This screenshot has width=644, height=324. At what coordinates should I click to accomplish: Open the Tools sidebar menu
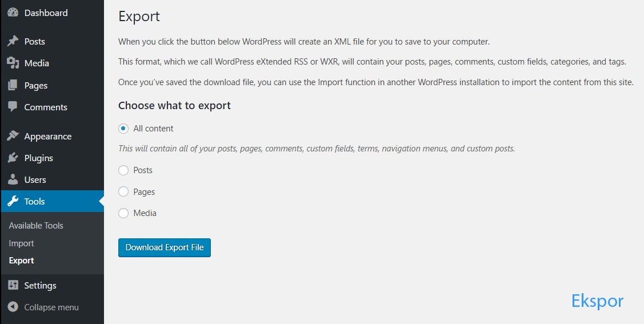pyautogui.click(x=52, y=201)
